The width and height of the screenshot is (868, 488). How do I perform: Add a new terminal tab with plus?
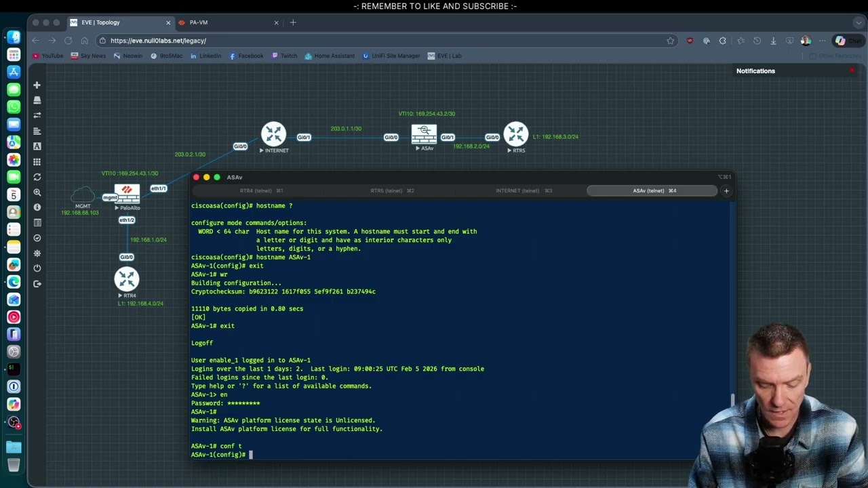pyautogui.click(x=726, y=191)
